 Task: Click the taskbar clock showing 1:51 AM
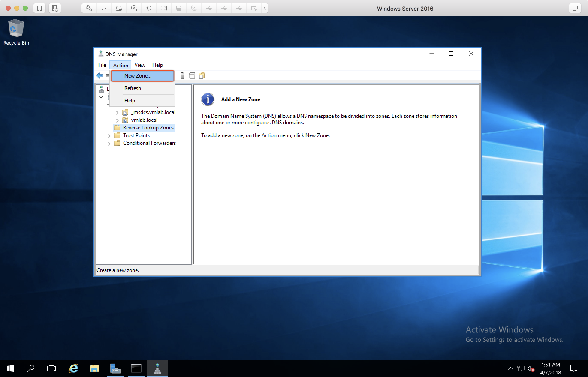point(550,368)
